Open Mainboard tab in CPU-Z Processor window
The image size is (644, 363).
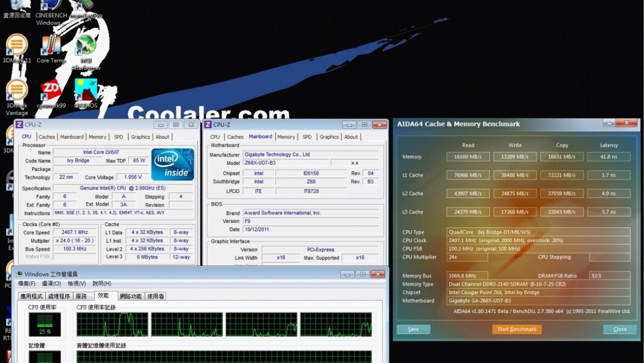[x=72, y=137]
